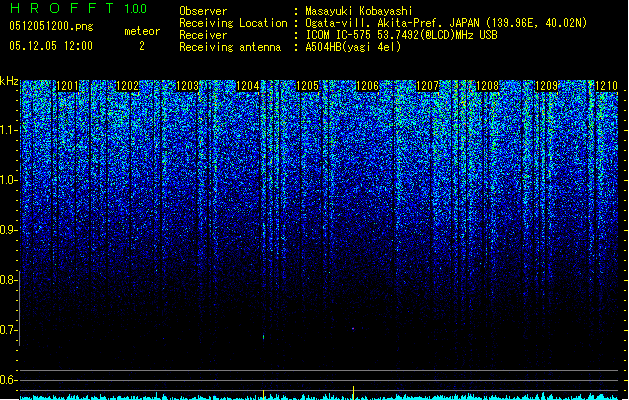Image resolution: width=629 pixels, height=400 pixels.
Task: Click the 1205 time marker
Action: click(307, 86)
